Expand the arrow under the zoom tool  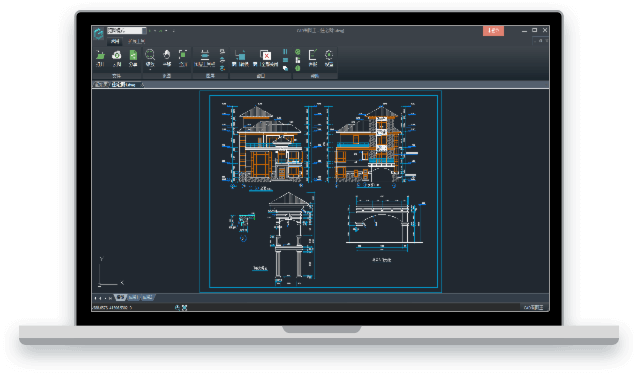150,70
